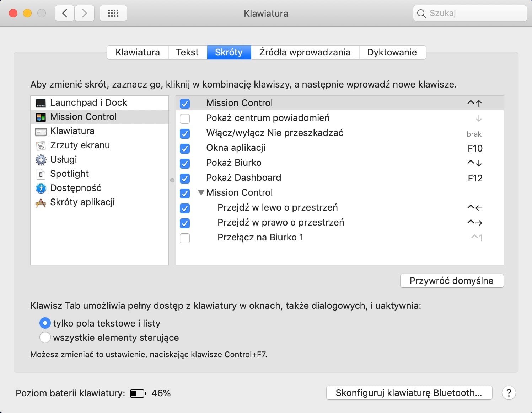Click the Klawiatura keyboard icon in sidebar
This screenshot has height=413, width=532.
(x=41, y=132)
